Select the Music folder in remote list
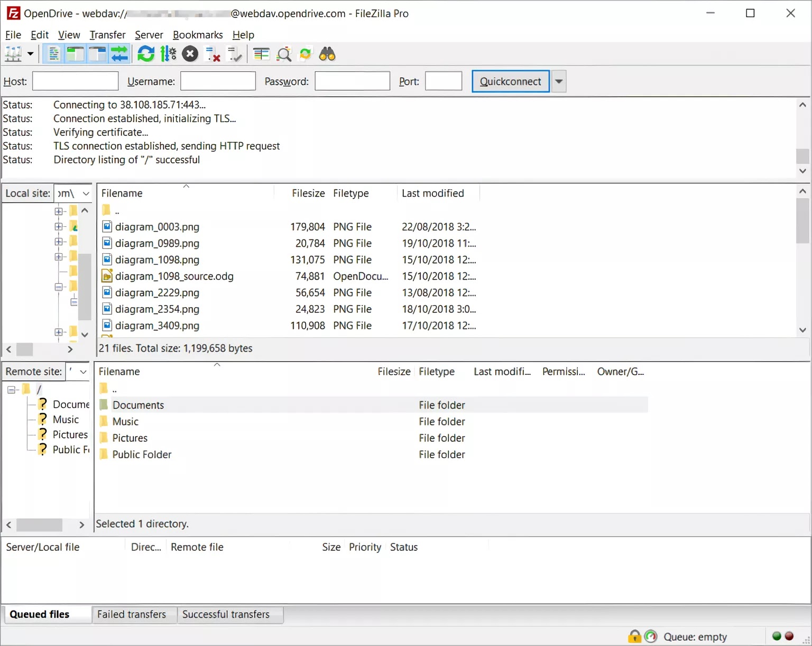 pos(125,421)
